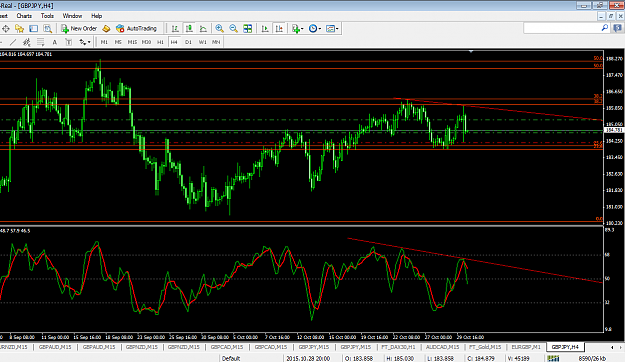The image size is (625, 362).
Task: Click the current price label 184.791
Action: click(614, 130)
